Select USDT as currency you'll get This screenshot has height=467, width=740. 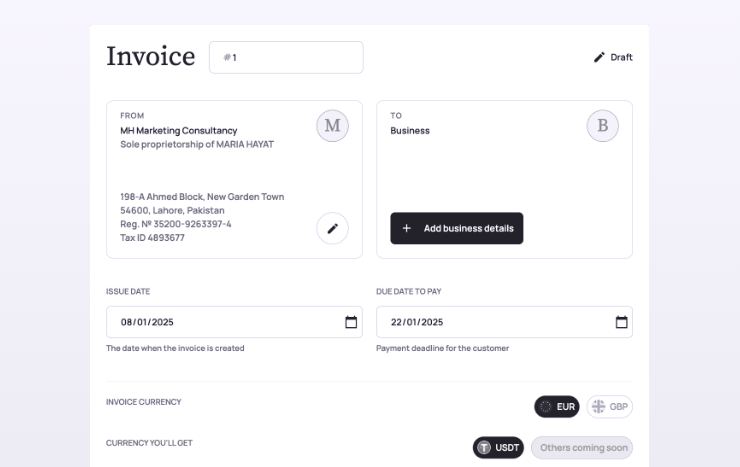click(498, 448)
